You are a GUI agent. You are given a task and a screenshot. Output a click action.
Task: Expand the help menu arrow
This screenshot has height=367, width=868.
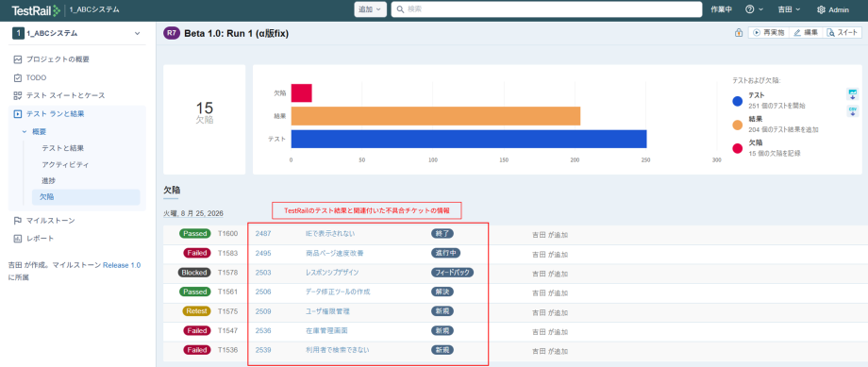pos(760,9)
